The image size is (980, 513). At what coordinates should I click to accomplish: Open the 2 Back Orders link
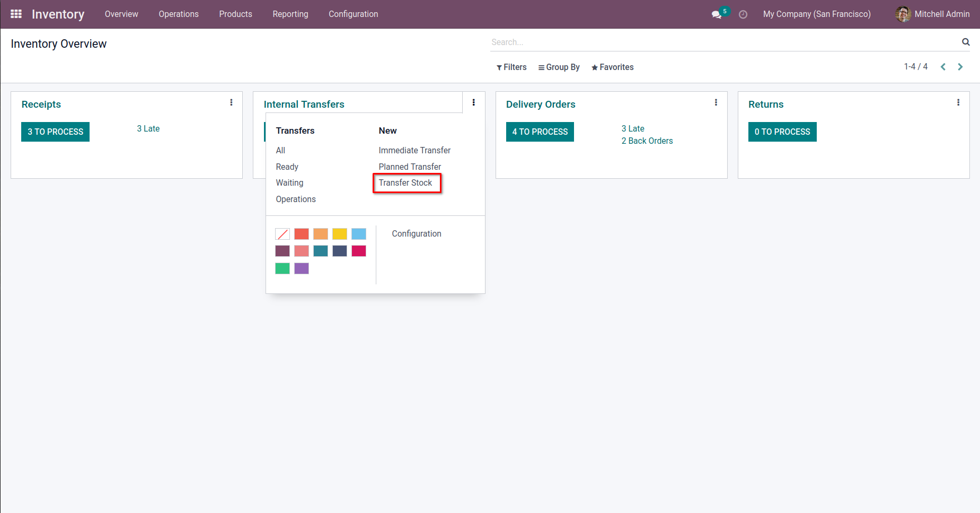pos(647,141)
